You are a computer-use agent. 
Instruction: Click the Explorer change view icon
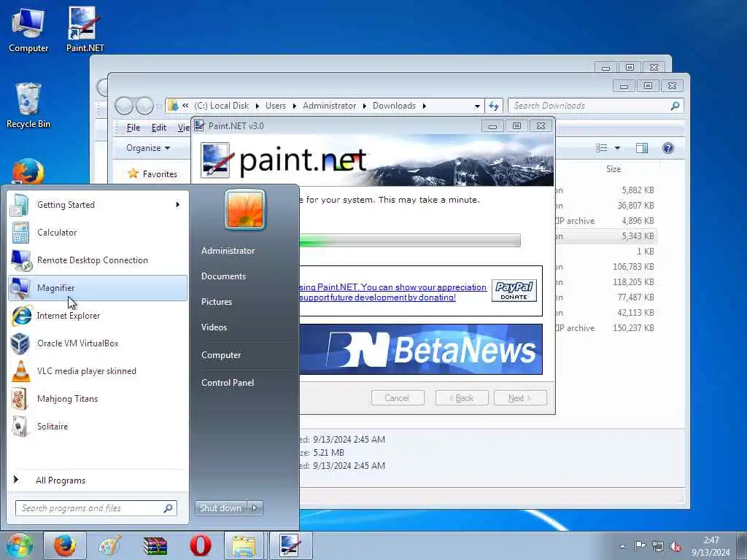[602, 148]
